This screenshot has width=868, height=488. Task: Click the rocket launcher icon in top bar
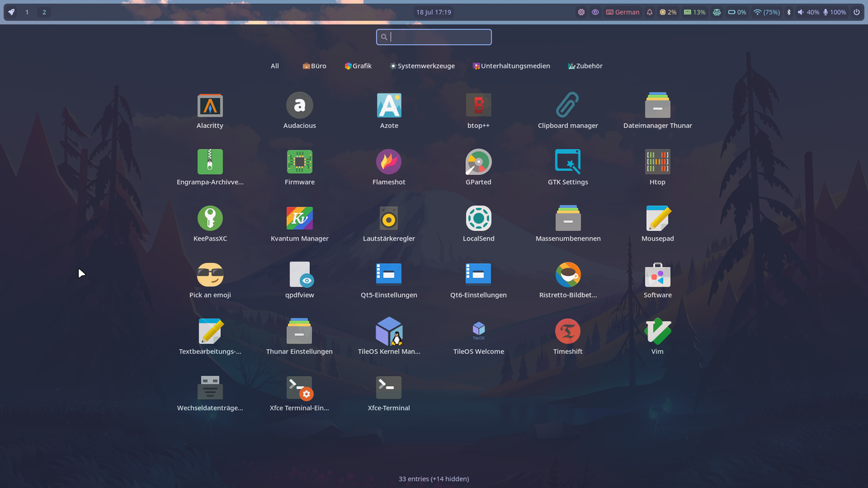tap(11, 12)
